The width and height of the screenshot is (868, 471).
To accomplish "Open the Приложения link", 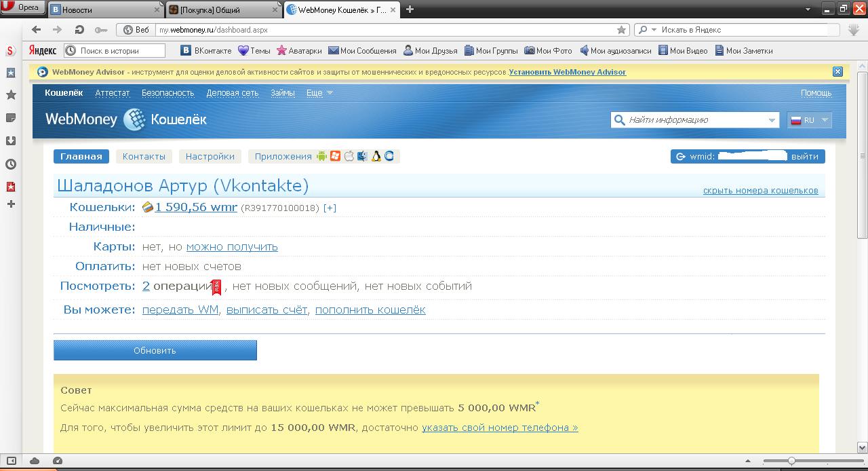I will [x=283, y=156].
